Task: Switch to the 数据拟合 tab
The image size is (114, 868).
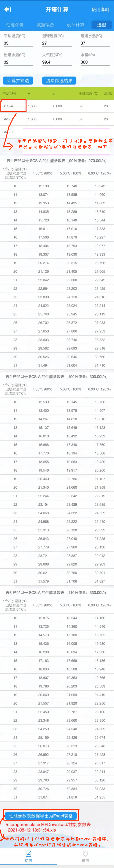Action: [x=45, y=25]
